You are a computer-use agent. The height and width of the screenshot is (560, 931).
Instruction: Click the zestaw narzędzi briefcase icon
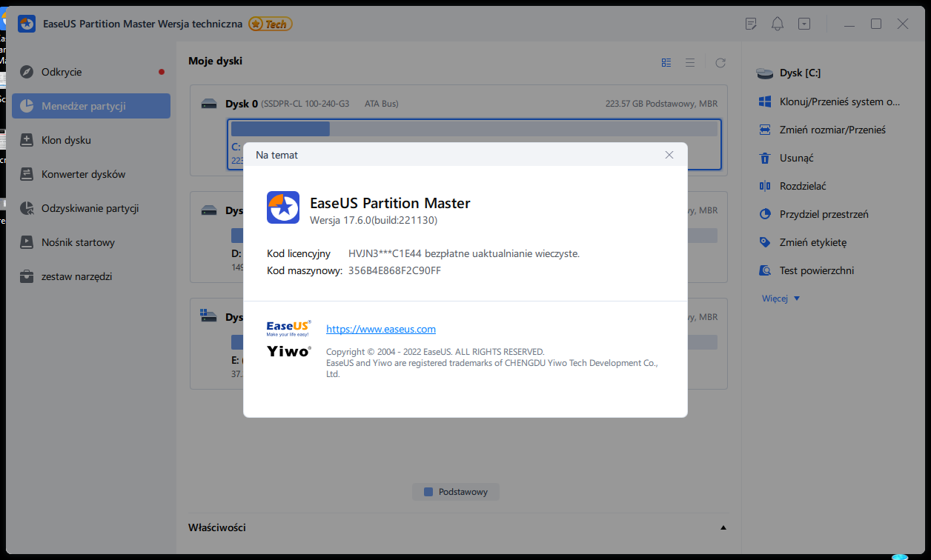point(27,276)
